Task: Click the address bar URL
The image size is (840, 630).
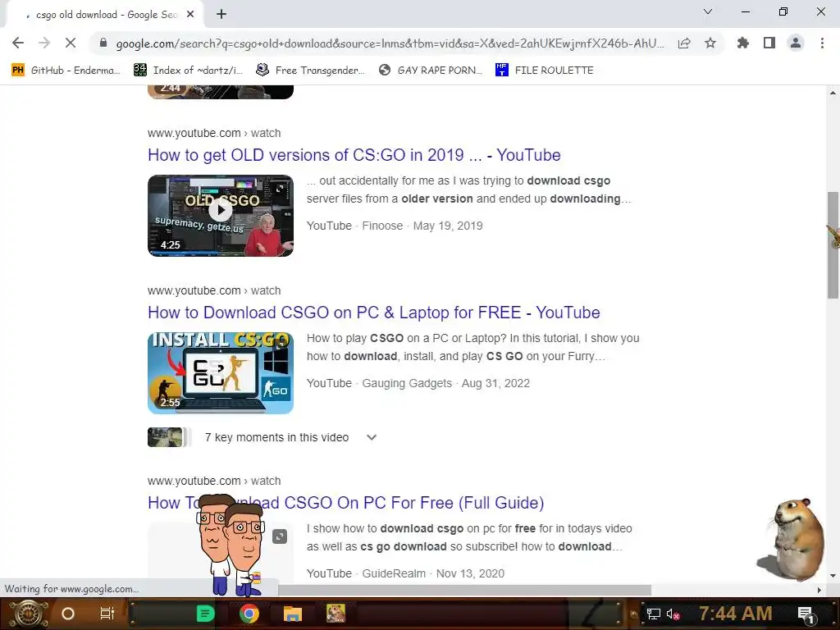Action: [x=390, y=43]
